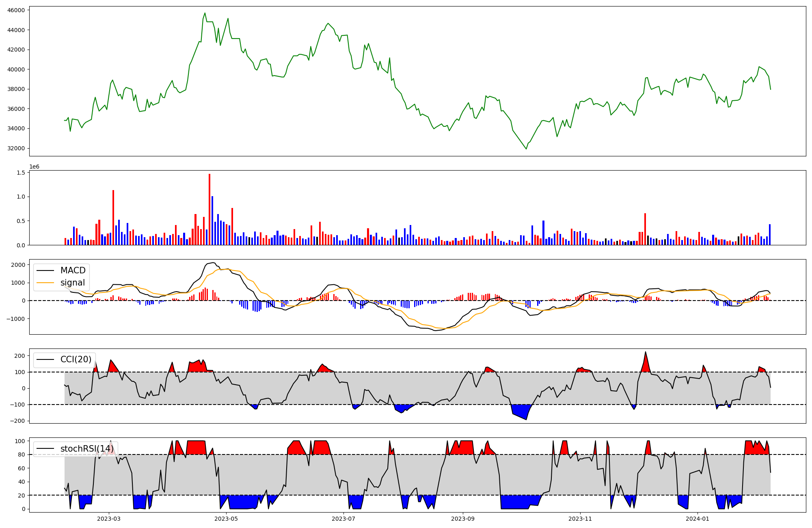
Task: Click the 2023-03 date tick label
Action: (109, 519)
